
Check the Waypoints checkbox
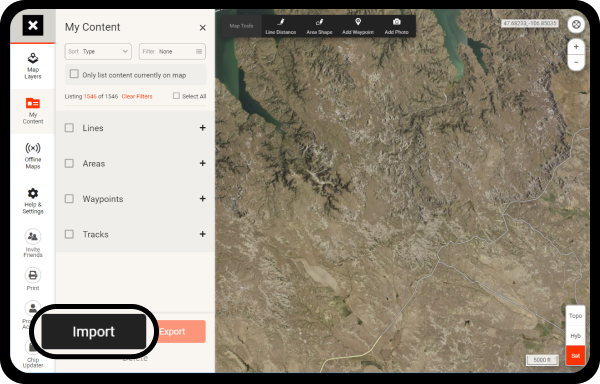pos(69,199)
